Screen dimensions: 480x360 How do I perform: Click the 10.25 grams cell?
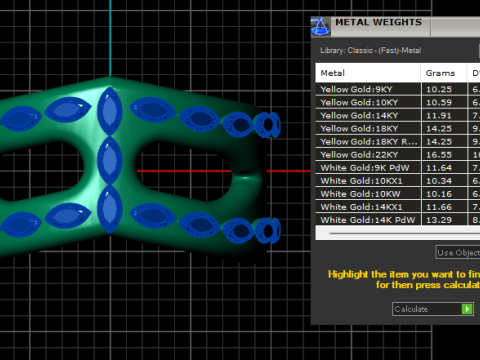[444, 89]
